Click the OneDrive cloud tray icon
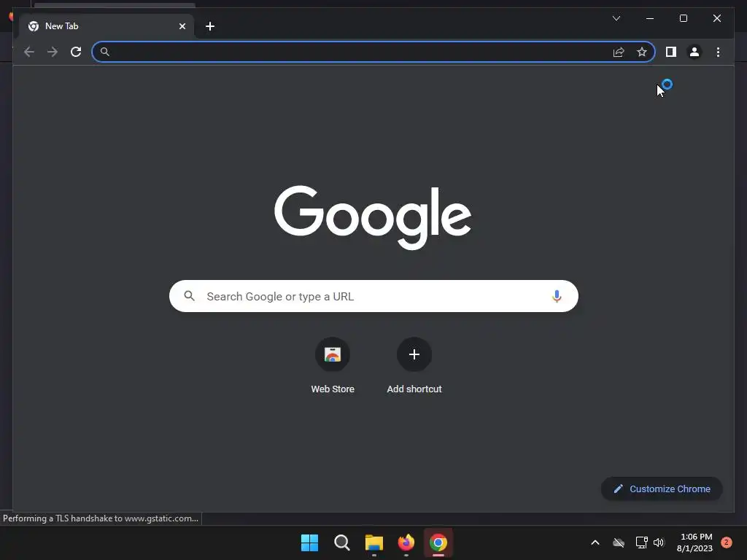Image resolution: width=747 pixels, height=560 pixels. click(619, 542)
